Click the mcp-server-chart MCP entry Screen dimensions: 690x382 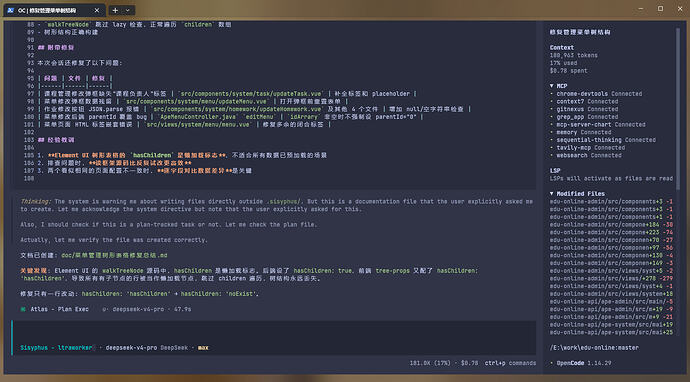598,125
